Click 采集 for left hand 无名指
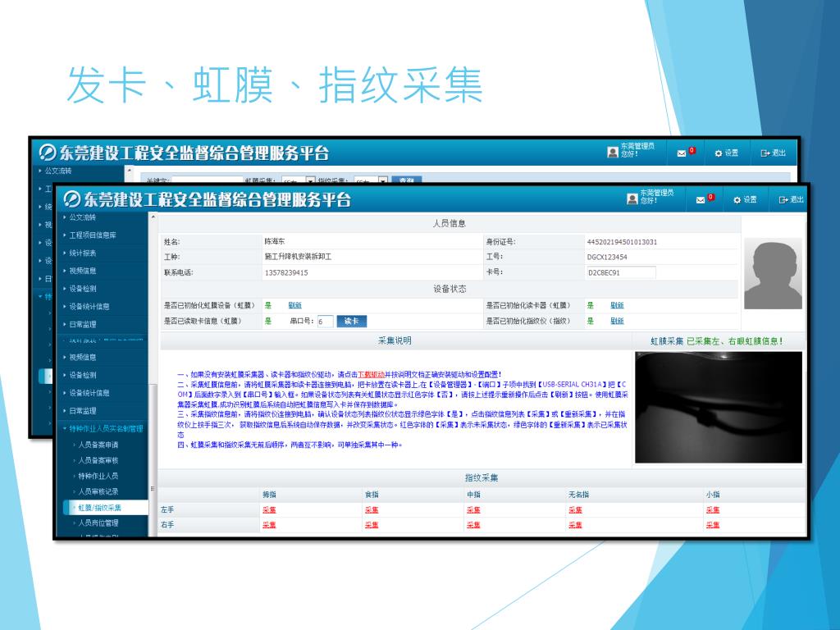This screenshot has width=840, height=630. pyautogui.click(x=575, y=509)
